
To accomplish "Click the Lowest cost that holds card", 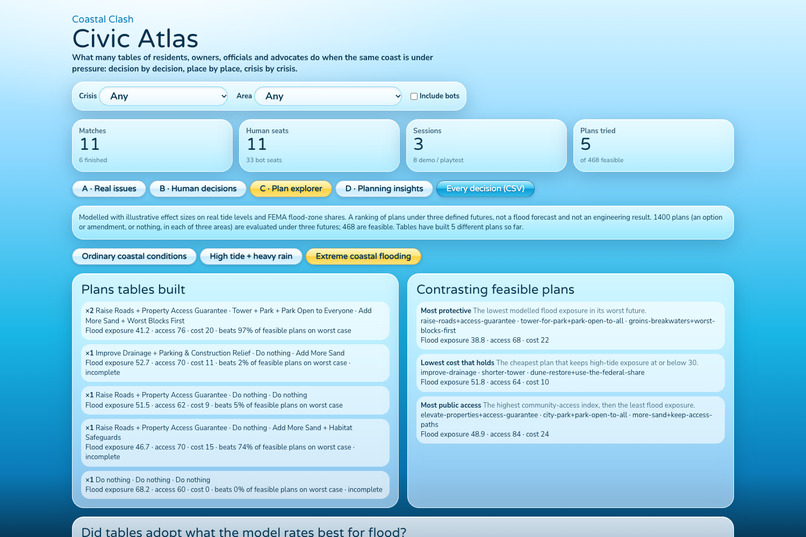I will coord(571,373).
